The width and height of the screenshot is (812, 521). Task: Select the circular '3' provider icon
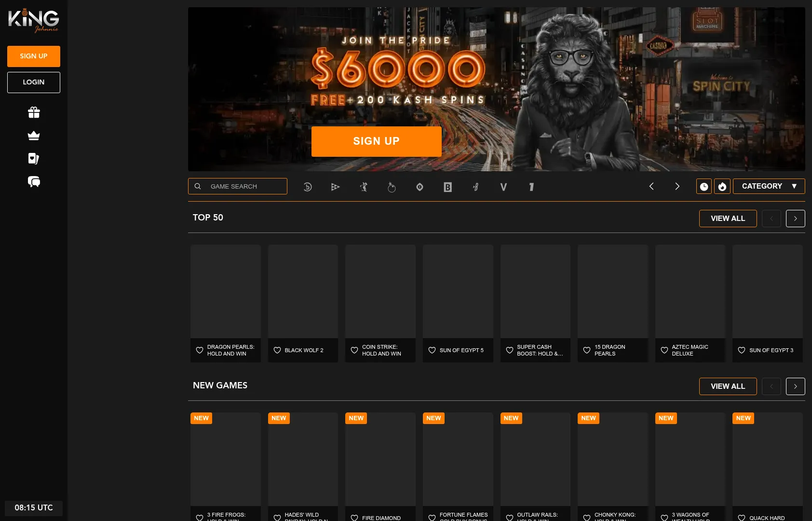308,187
